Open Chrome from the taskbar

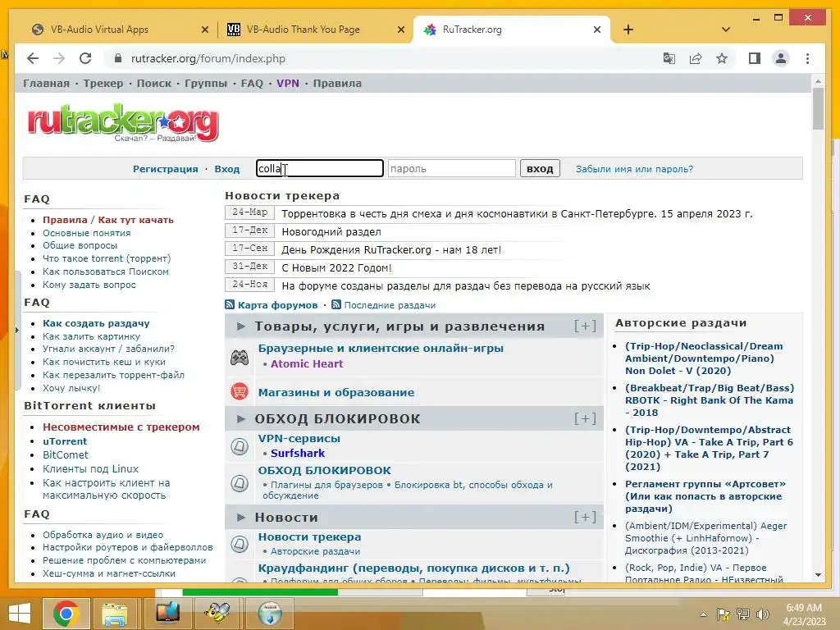click(66, 614)
